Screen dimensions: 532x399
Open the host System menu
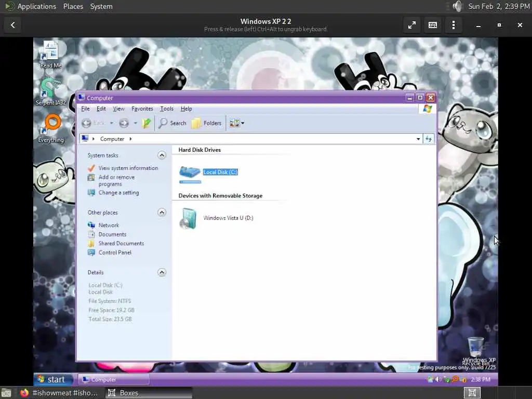pyautogui.click(x=101, y=6)
